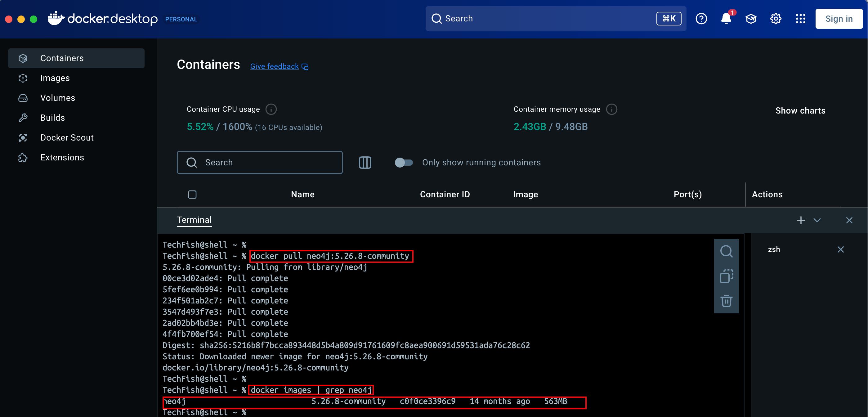Viewport: 868px width, 417px height.
Task: Click the Docker Scout icon in sidebar
Action: pyautogui.click(x=23, y=137)
